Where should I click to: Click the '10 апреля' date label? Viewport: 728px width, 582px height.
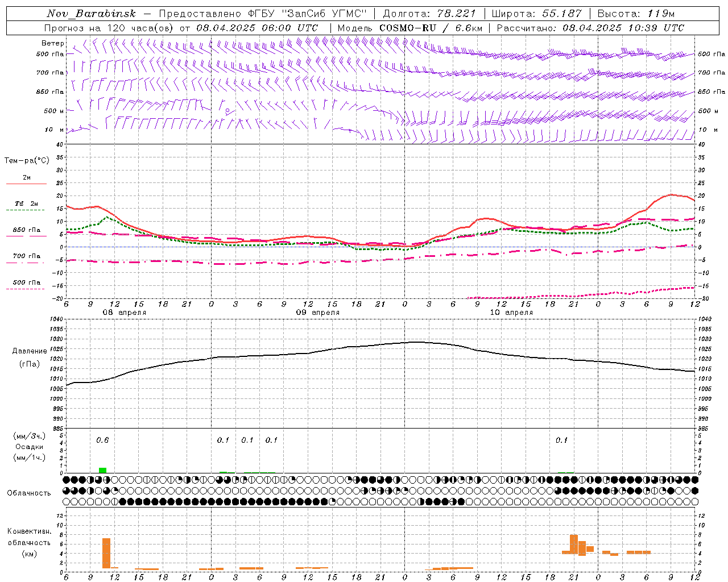(x=511, y=313)
